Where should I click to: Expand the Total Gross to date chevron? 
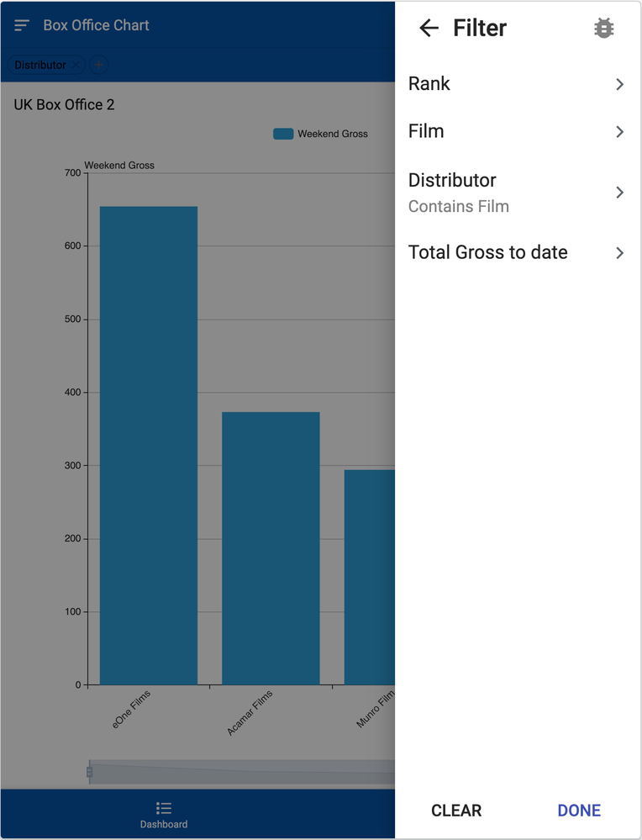[x=619, y=253]
